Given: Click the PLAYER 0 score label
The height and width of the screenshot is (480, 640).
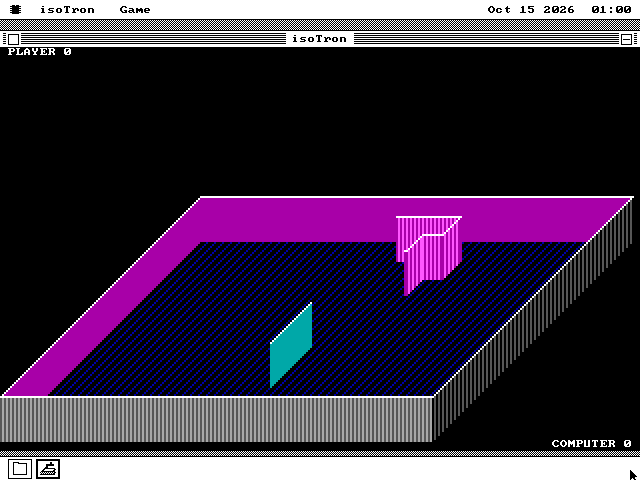Looking at the screenshot, I should coord(40,52).
